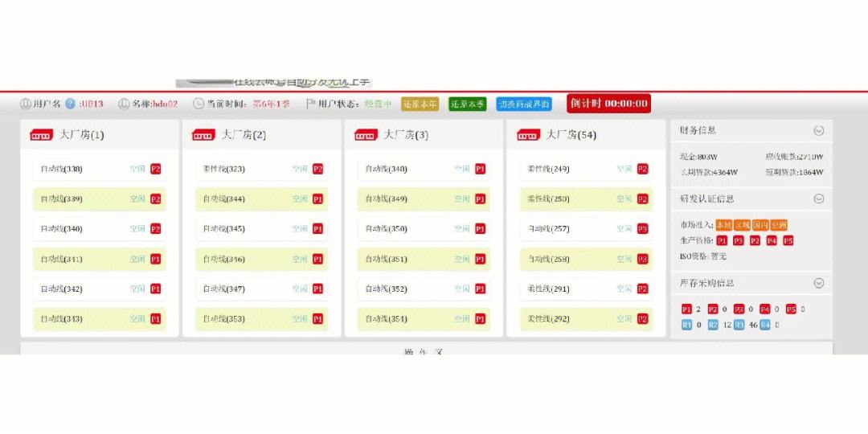Select the 亚洲 market tag

point(778,225)
